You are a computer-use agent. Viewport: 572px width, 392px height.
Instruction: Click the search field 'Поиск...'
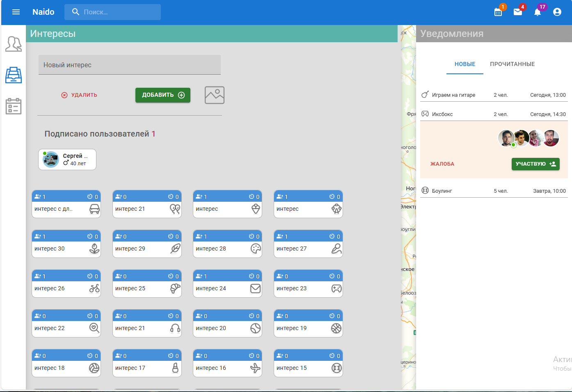112,12
